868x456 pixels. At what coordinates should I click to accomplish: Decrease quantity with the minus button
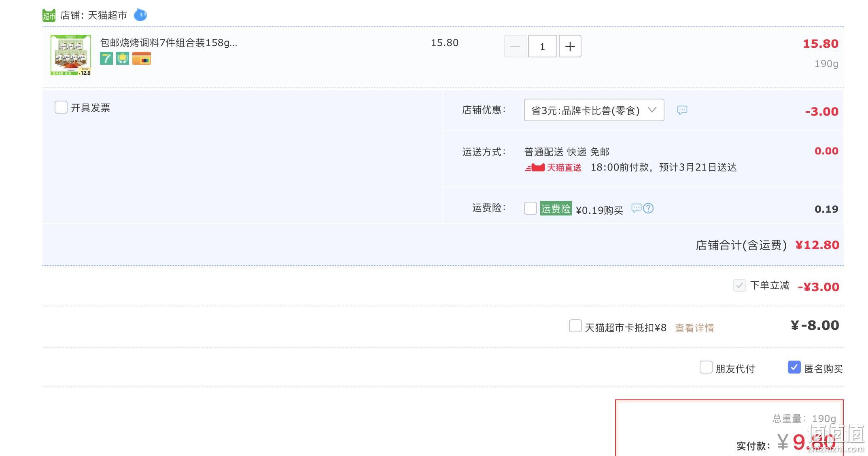pos(515,46)
